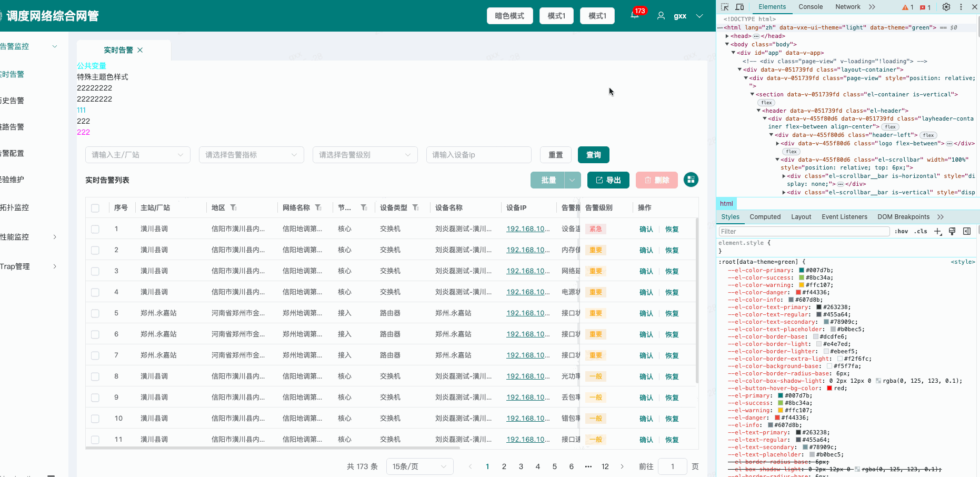Expand the gxx user menu chevron
Viewport: 980px width, 477px height.
click(699, 16)
